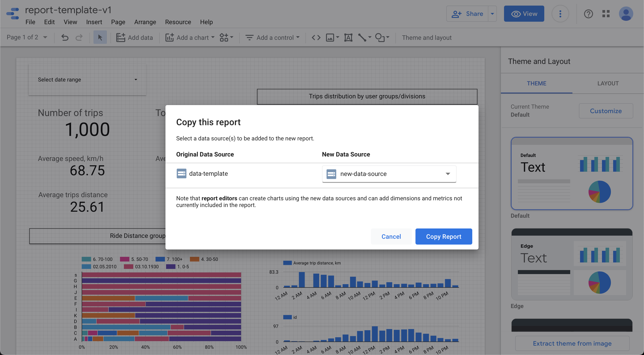The width and height of the screenshot is (644, 355).
Task: Click the blue View button
Action: (x=524, y=14)
